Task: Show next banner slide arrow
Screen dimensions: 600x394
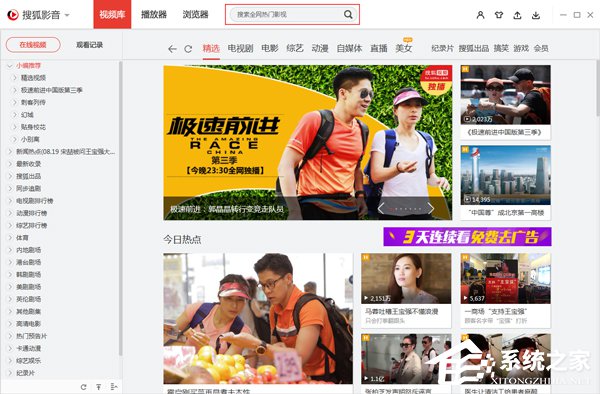Action: coord(430,208)
